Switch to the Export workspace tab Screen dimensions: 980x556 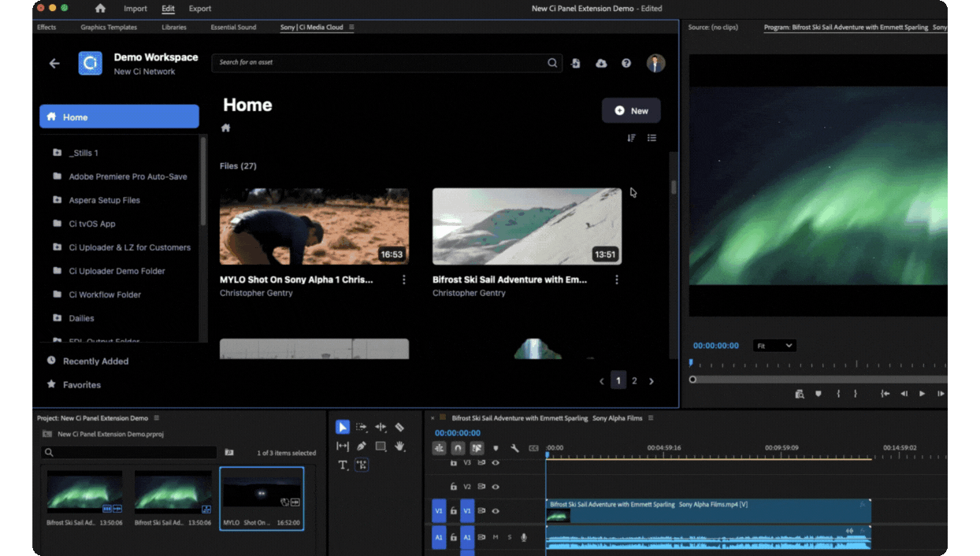[200, 9]
